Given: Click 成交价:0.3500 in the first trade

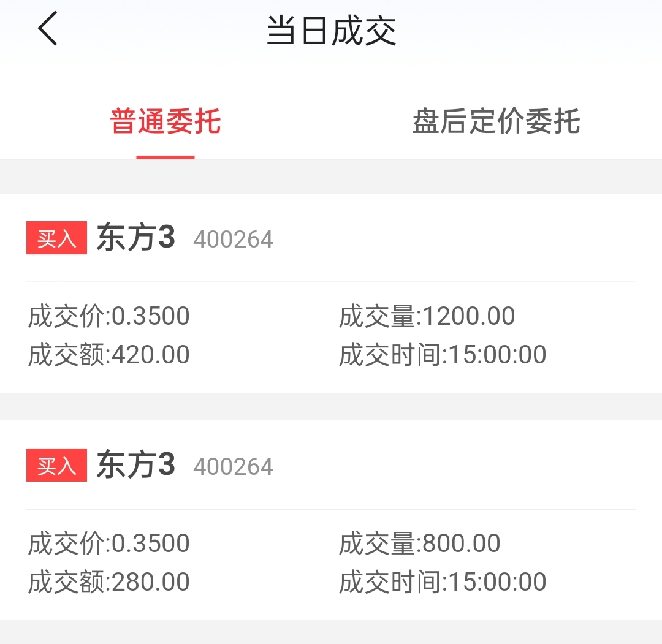Looking at the screenshot, I should (109, 316).
